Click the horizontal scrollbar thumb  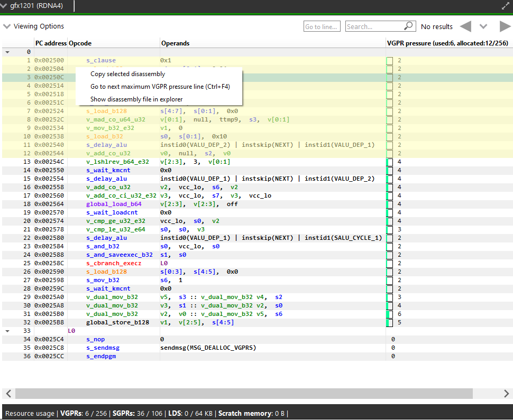(243, 394)
